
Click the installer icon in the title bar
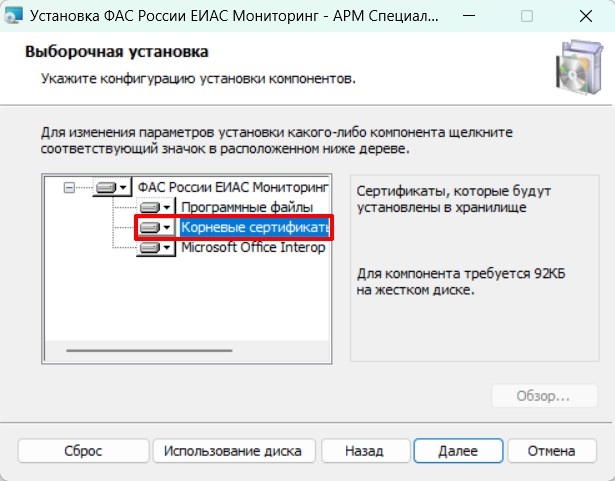coord(13,16)
